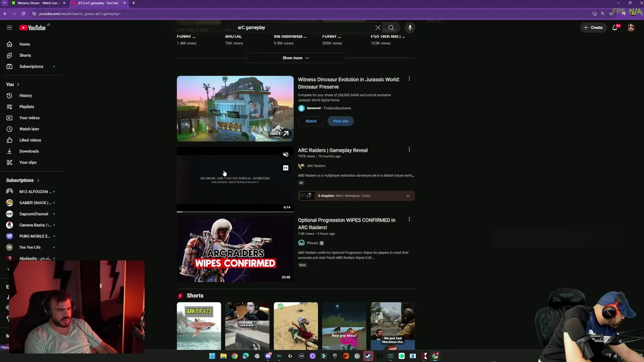The image size is (644, 362).
Task: Open ARC Raiders Gameplay Reveal title
Action: tap(333, 150)
